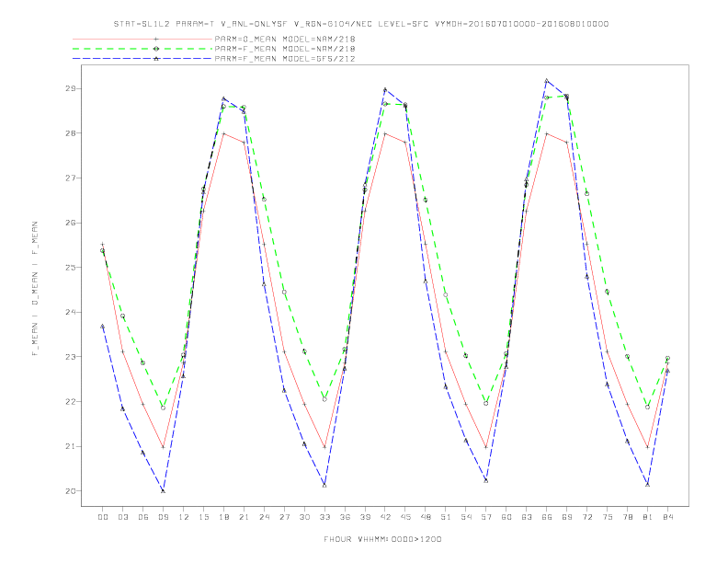Click x-axis tick label 42

click(x=385, y=517)
